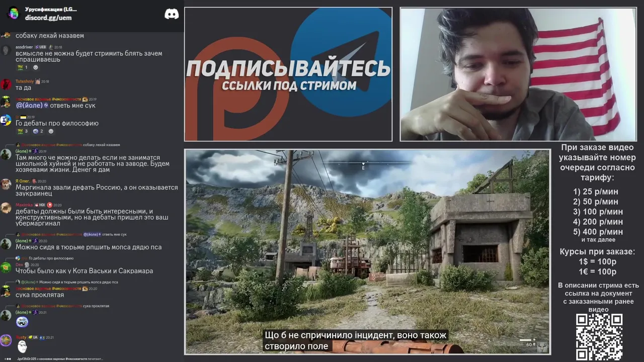Add a reaction under assdriver's message
The height and width of the screenshot is (362, 644).
[35, 67]
